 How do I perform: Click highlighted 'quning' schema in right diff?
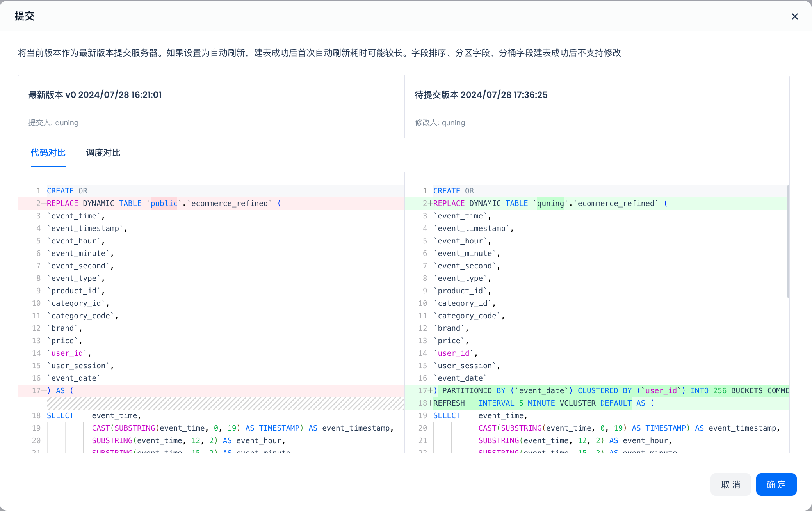pyautogui.click(x=550, y=204)
